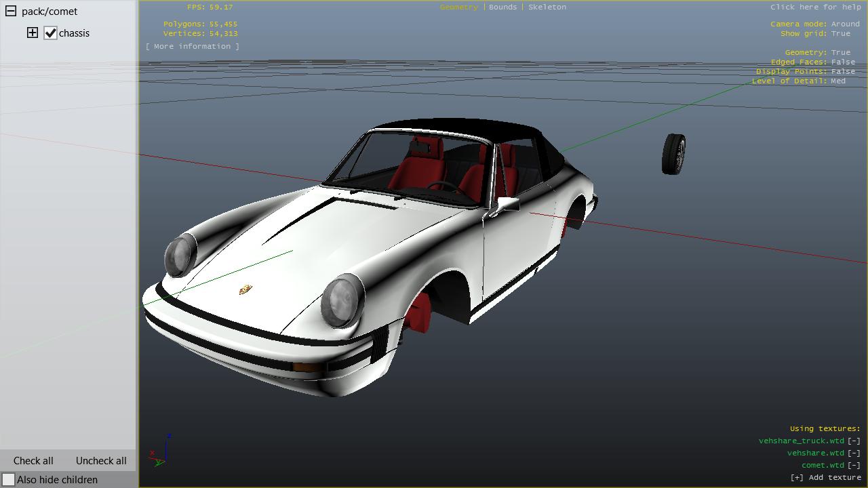Viewport: 868px width, 488px height.
Task: Click the FPS counter readout
Action: coord(210,7)
